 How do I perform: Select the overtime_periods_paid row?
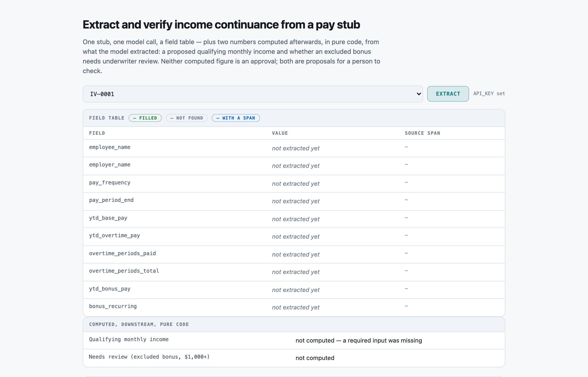tap(294, 254)
